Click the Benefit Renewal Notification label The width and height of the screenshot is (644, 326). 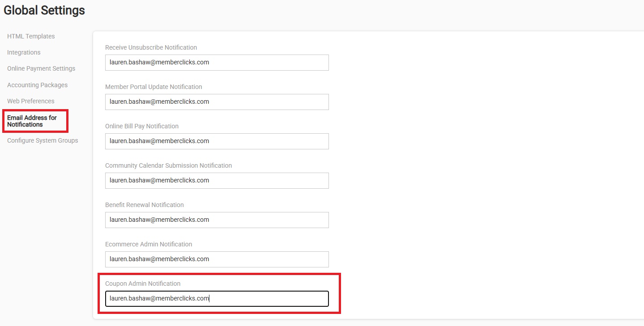pos(144,205)
